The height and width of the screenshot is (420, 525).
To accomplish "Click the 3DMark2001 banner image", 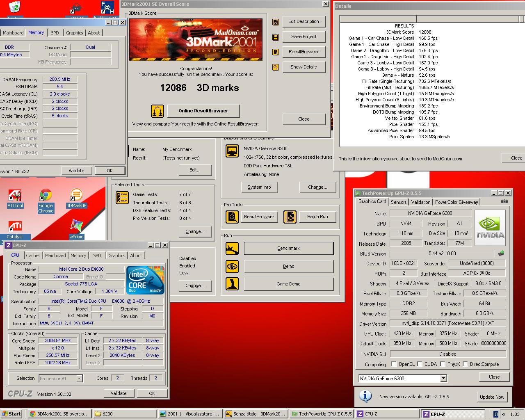I will [x=196, y=39].
